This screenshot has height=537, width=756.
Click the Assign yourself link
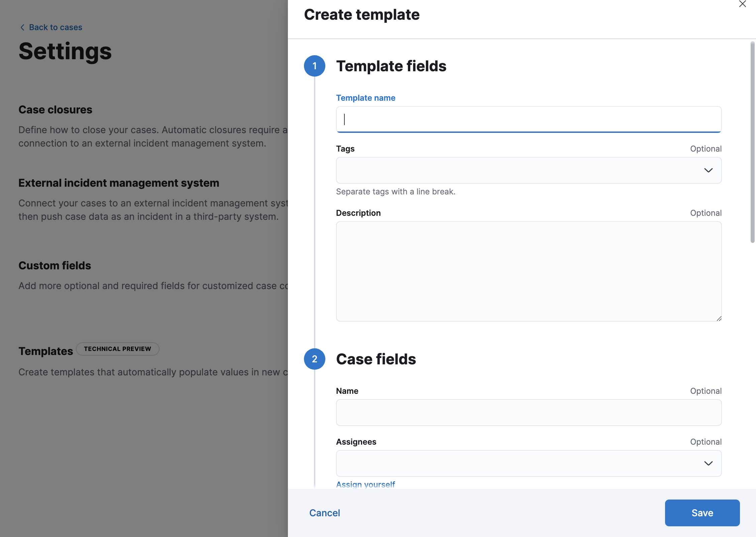[365, 484]
